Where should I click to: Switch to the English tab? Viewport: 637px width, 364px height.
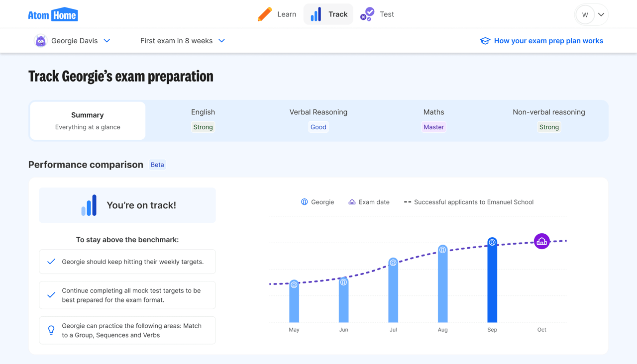203,120
